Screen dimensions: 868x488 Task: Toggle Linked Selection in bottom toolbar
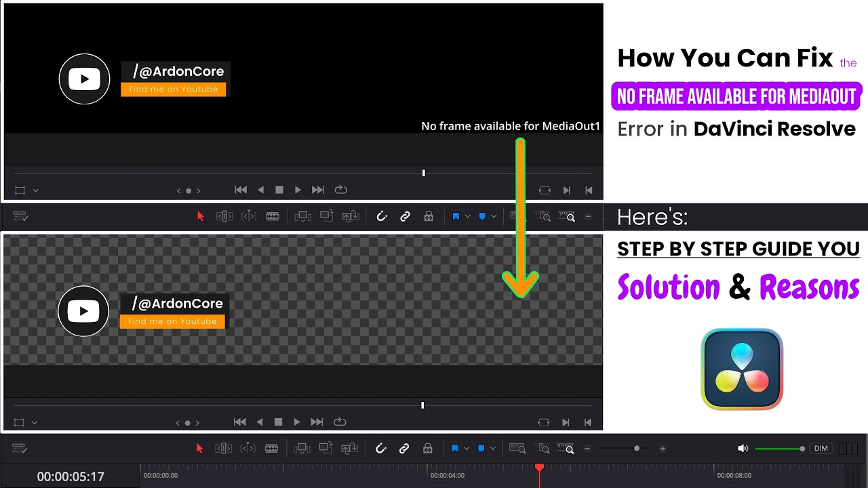[404, 449]
